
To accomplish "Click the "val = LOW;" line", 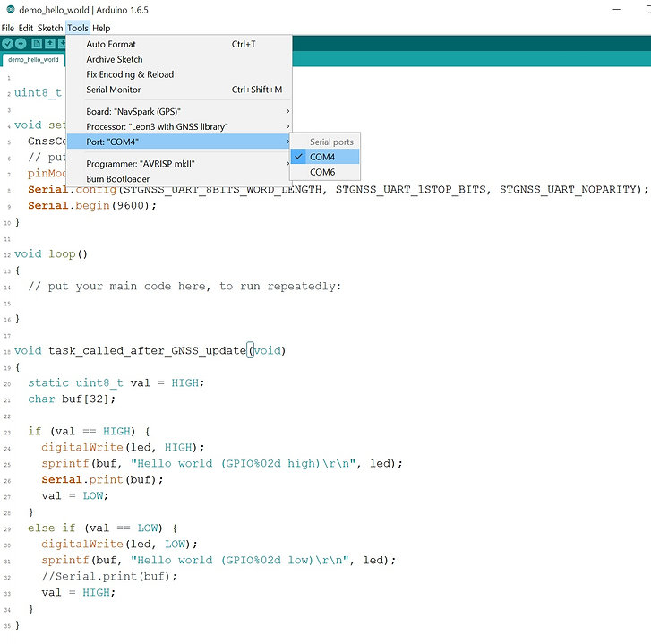I will (x=74, y=496).
